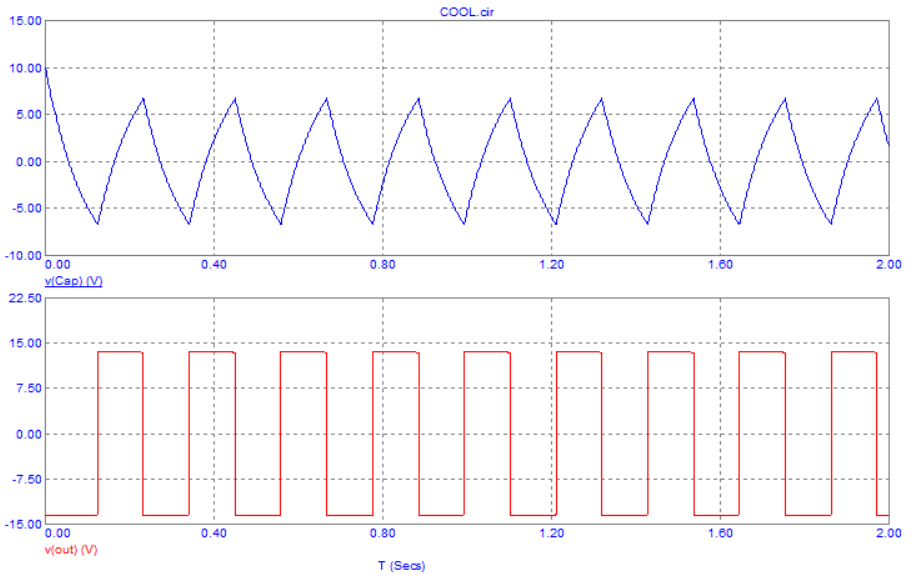This screenshot has height=582, width=916.
Task: Click 0.80 on the v(Cap) plot time axis
Action: point(383,265)
